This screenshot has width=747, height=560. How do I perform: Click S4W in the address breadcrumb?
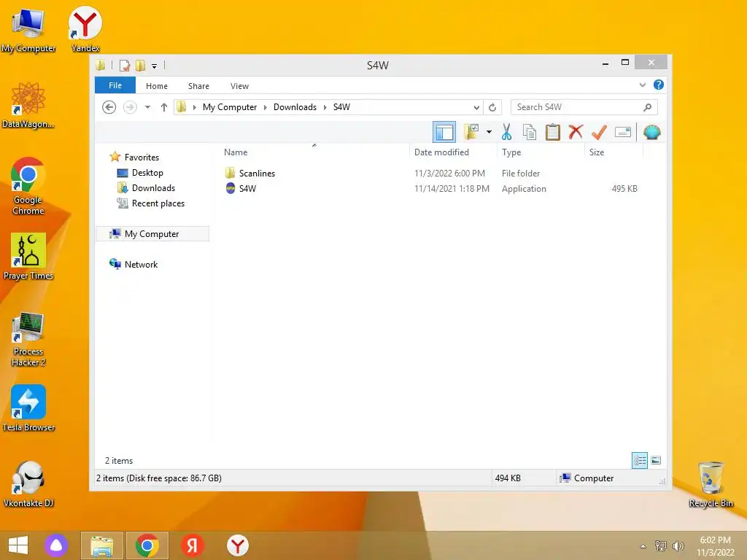point(341,107)
